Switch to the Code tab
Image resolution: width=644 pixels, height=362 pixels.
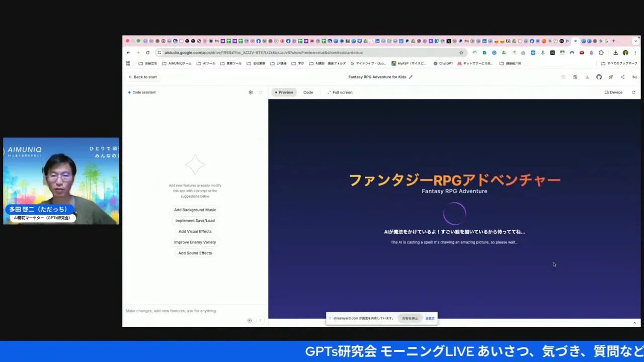[x=308, y=93]
